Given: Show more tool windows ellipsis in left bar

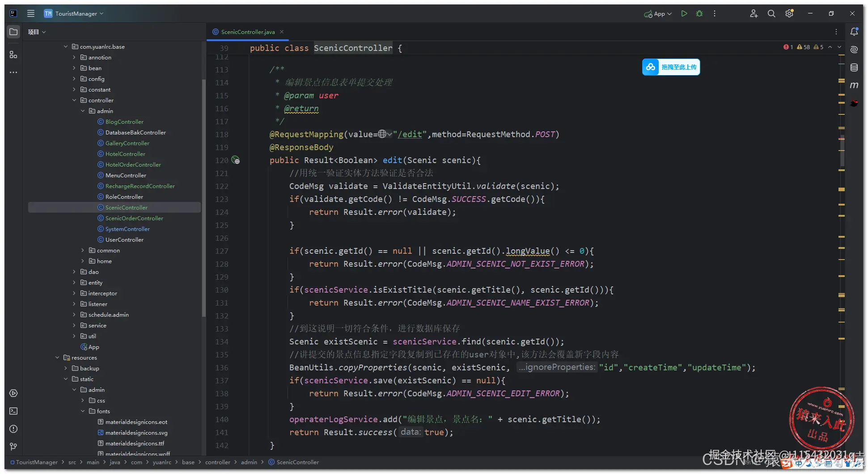Looking at the screenshot, I should (x=13, y=72).
